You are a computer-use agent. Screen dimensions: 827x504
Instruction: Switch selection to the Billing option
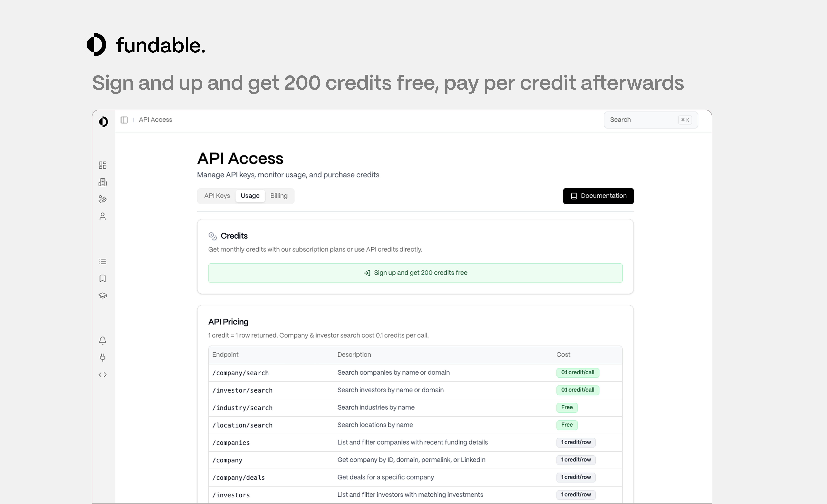point(279,196)
